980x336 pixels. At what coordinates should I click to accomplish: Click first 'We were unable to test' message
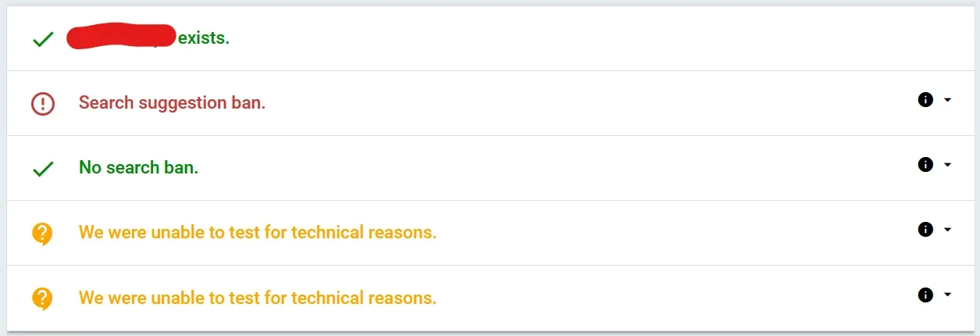258,232
